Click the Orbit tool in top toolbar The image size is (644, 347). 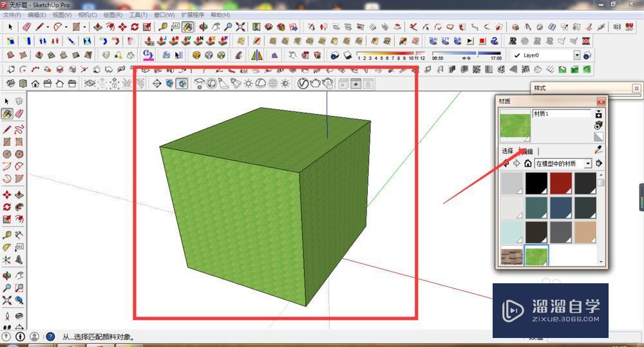click(204, 27)
